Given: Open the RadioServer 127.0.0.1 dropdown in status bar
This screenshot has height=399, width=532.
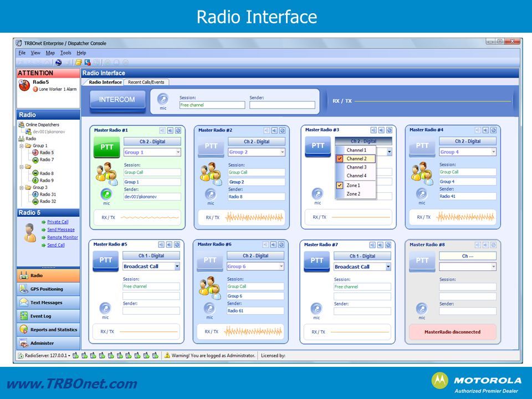Looking at the screenshot, I should click(x=70, y=356).
